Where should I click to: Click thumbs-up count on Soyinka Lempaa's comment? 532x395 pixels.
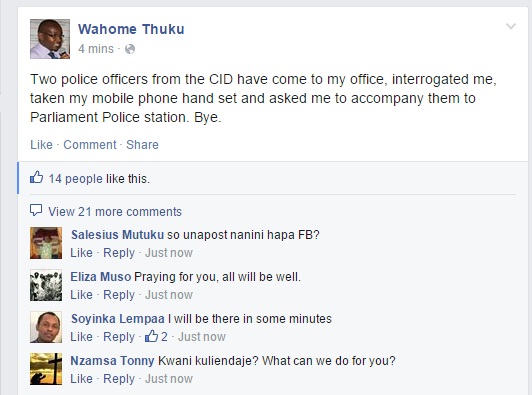click(x=156, y=337)
